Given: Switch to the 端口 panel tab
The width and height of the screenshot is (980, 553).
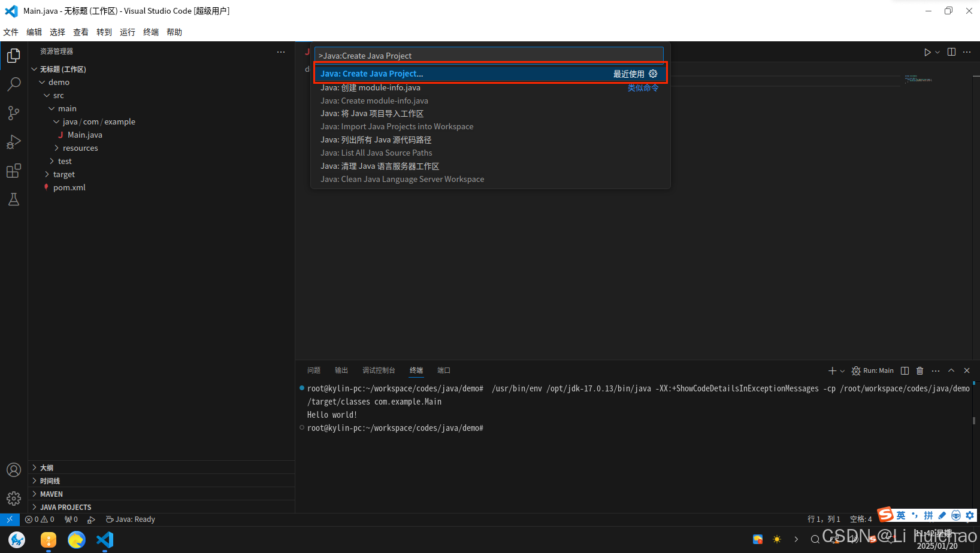Looking at the screenshot, I should tap(444, 370).
